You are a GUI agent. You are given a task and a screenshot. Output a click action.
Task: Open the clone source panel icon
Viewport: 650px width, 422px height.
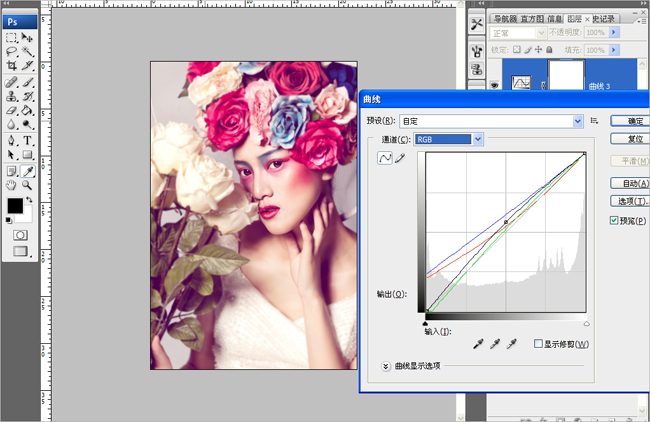(477, 69)
